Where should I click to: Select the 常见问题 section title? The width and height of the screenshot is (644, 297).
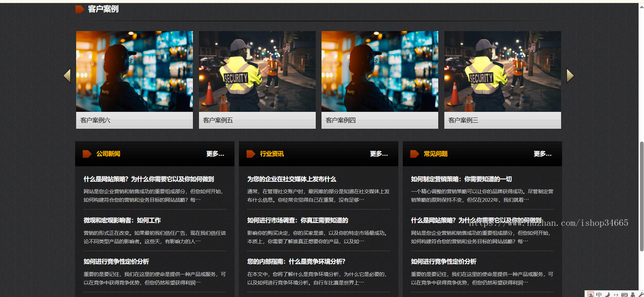click(436, 154)
